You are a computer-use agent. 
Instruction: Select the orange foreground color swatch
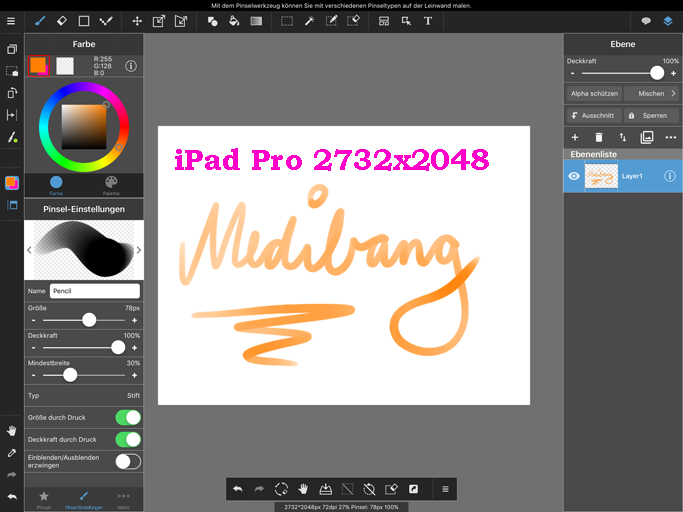pos(38,66)
